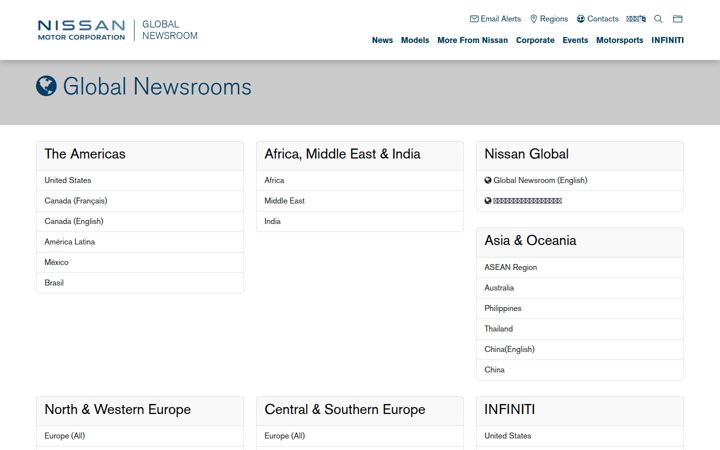This screenshot has width=720, height=450.
Task: Select Europe (All) under Central & Southern Europe
Action: pos(360,436)
